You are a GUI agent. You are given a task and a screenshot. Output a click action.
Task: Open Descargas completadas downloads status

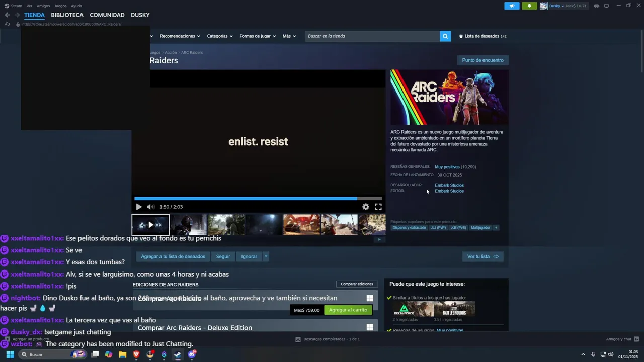tap(328, 339)
